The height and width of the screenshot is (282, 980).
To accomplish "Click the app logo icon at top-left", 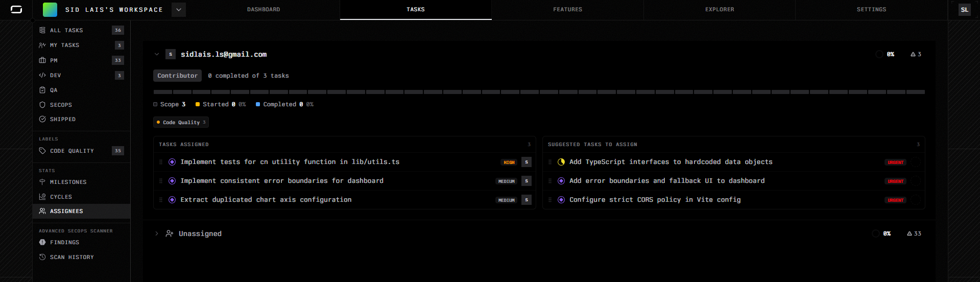I will point(16,10).
